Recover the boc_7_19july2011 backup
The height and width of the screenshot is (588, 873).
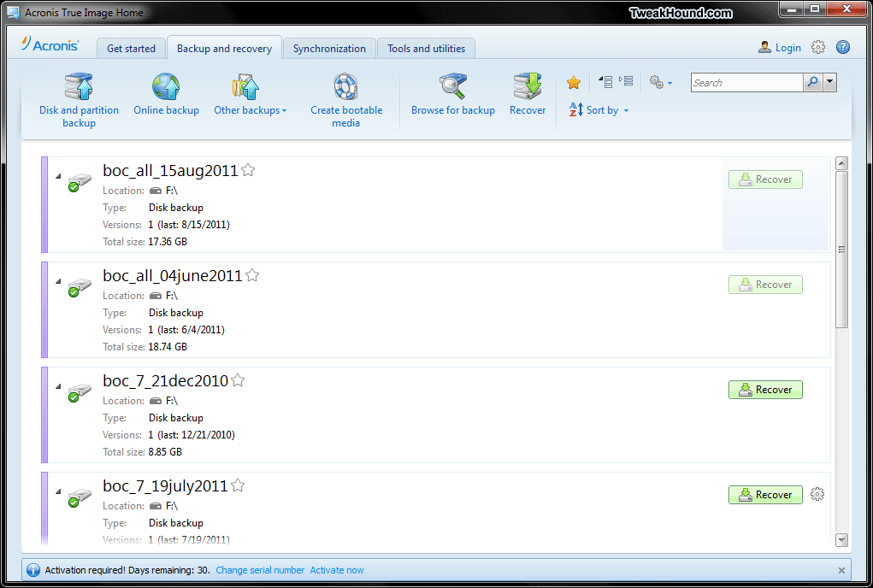[765, 495]
